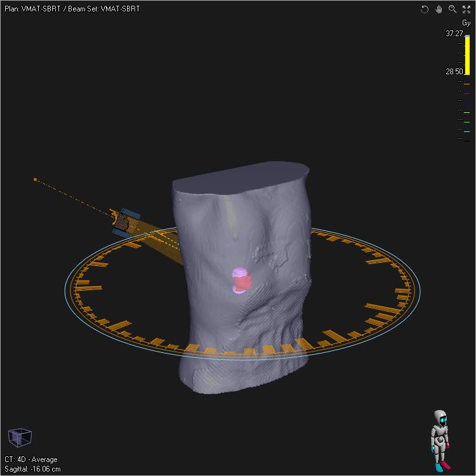Click the MLC collimator head on the beam

coord(126,223)
